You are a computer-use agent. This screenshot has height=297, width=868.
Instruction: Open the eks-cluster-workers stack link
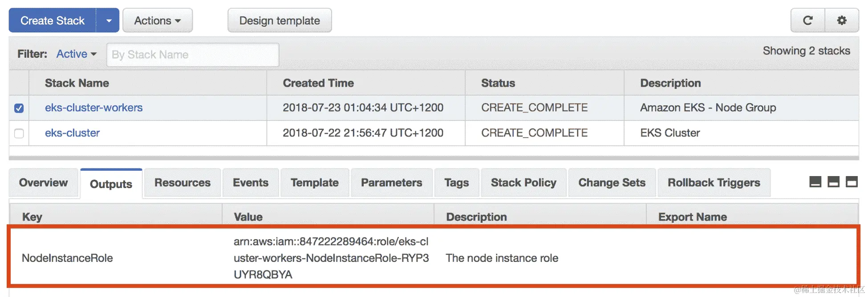(x=94, y=108)
